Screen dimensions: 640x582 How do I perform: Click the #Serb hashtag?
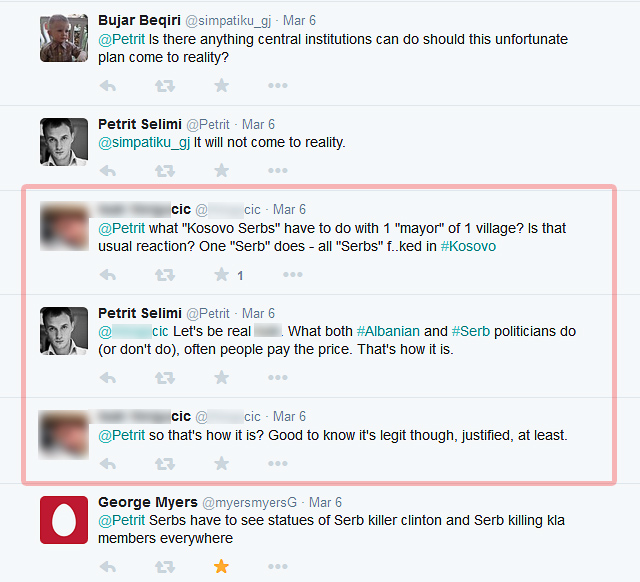pos(471,331)
